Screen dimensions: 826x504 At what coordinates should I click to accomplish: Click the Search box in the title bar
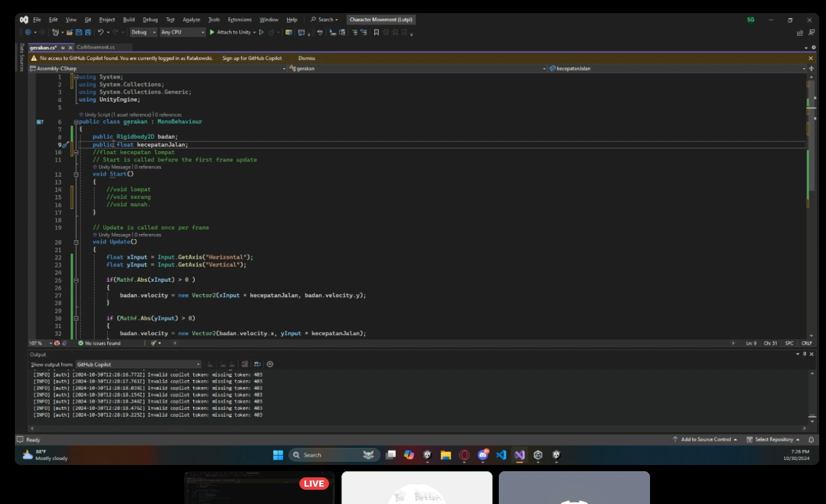(x=325, y=20)
